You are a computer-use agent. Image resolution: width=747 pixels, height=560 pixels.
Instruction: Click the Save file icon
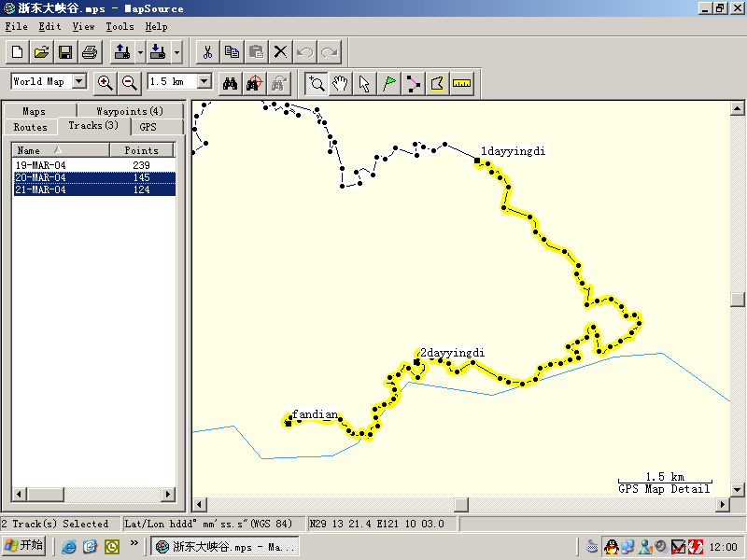(x=65, y=51)
